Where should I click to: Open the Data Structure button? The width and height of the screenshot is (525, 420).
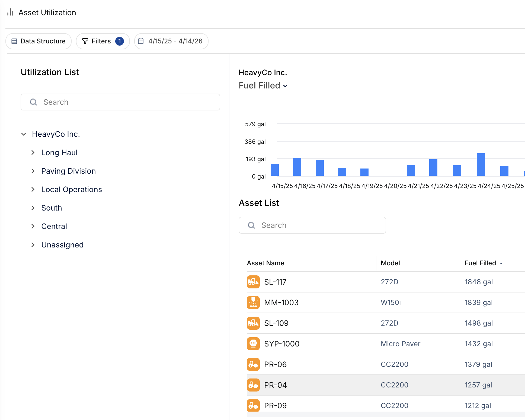click(39, 41)
